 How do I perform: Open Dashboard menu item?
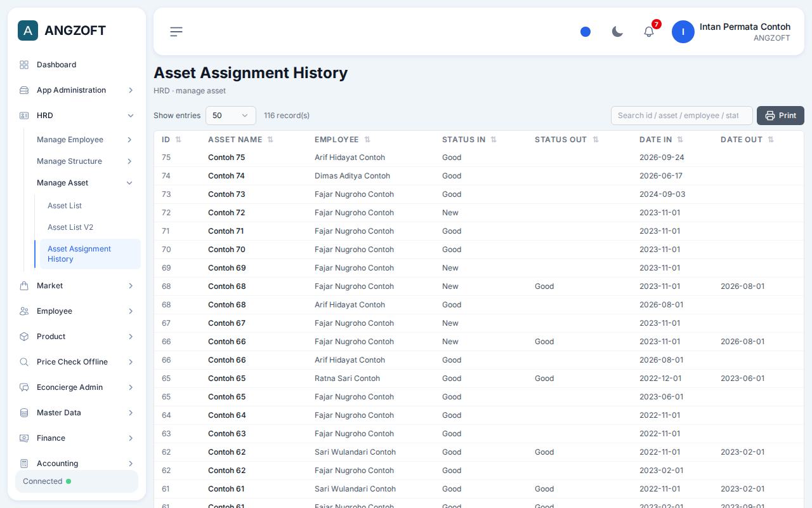tap(77, 65)
